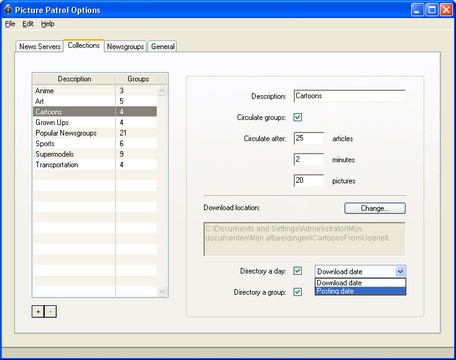Select the Transportation collection row

(95, 165)
